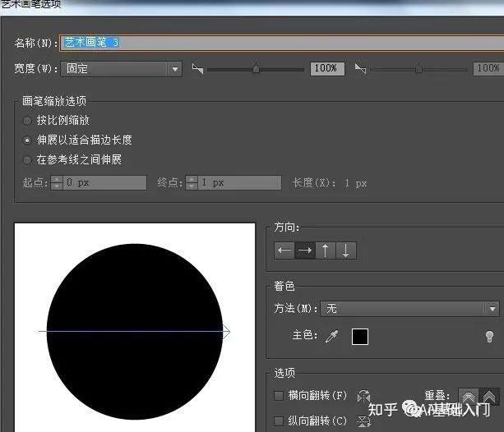Click the first 100% width value box

click(327, 68)
